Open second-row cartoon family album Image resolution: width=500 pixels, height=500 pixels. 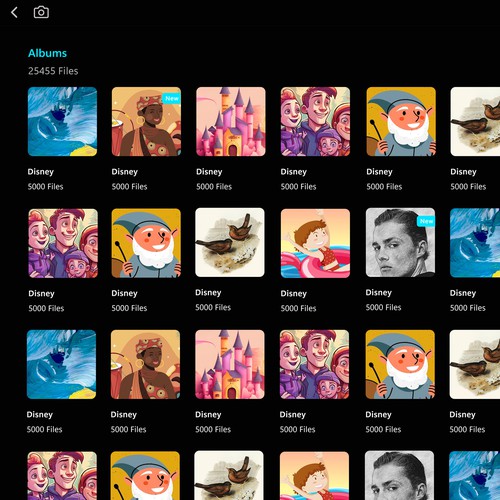click(x=63, y=243)
